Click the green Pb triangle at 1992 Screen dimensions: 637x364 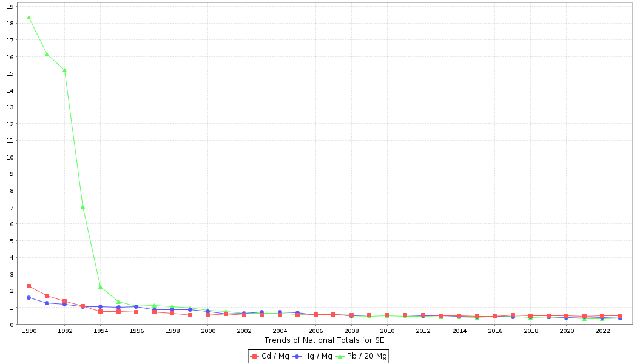click(x=64, y=70)
